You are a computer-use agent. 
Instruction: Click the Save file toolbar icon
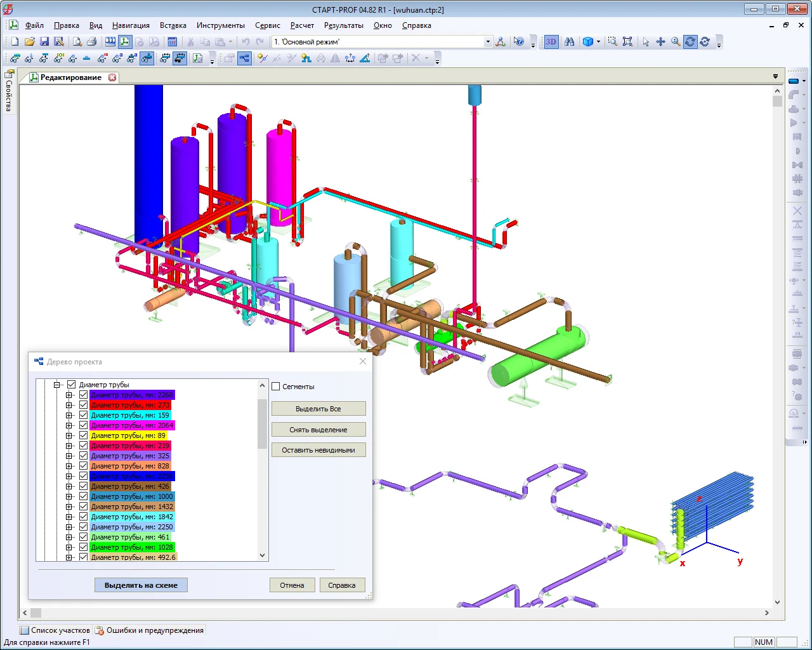[x=44, y=42]
